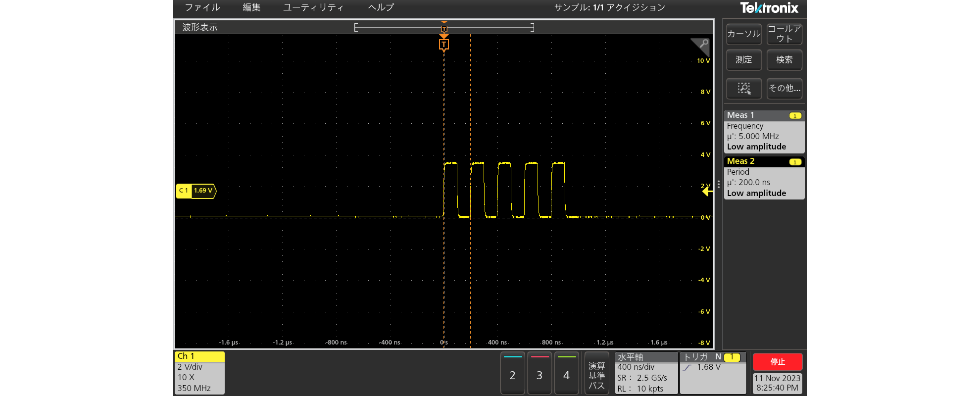This screenshot has height=396, width=980.
Task: Click the rising edge trigger slope icon
Action: (x=687, y=367)
